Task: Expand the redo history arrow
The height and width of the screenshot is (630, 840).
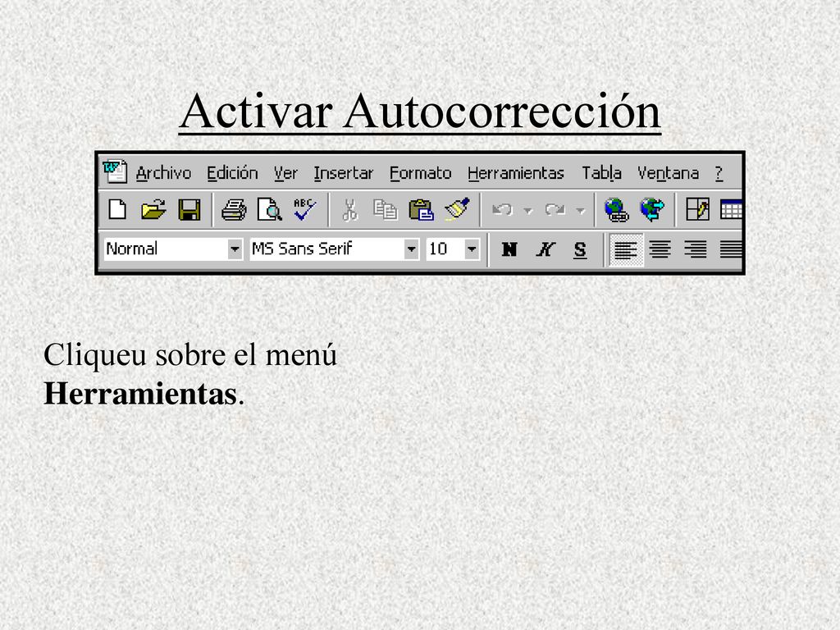Action: (x=580, y=210)
